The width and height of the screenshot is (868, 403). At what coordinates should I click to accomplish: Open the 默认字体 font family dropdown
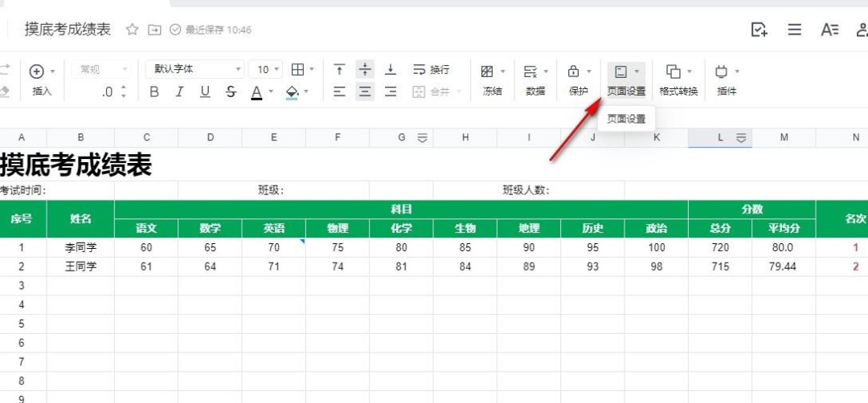[194, 70]
